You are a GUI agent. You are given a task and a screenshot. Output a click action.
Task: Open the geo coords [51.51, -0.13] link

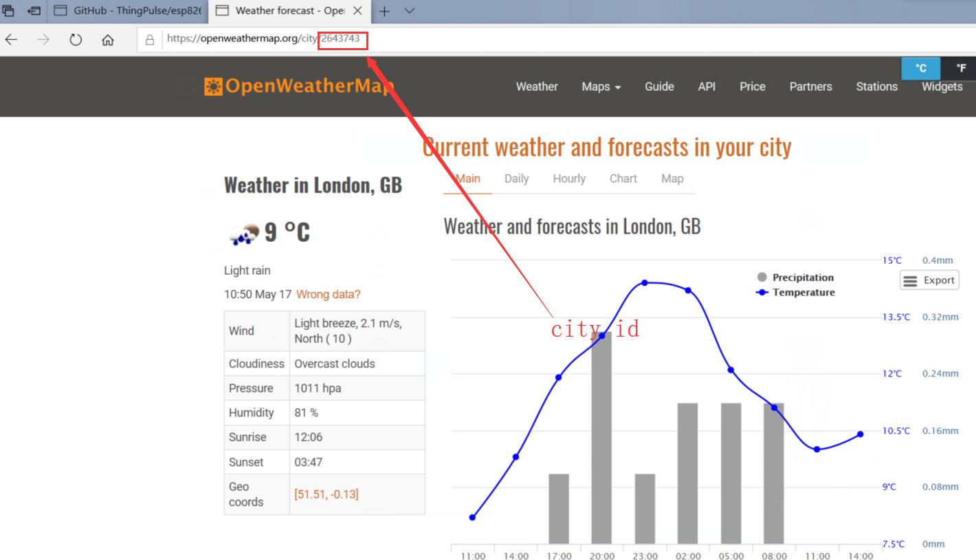[326, 494]
